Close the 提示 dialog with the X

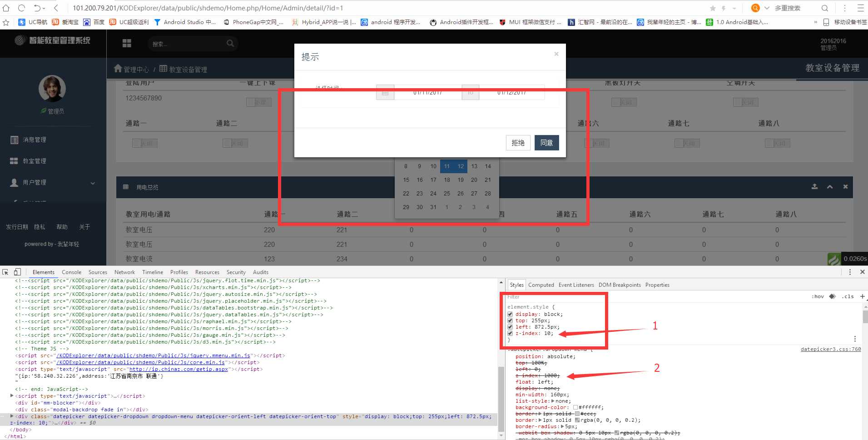(x=556, y=54)
